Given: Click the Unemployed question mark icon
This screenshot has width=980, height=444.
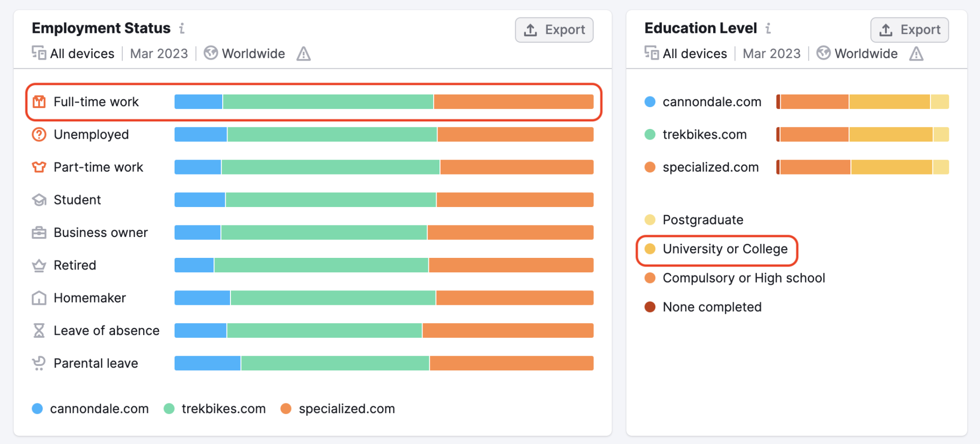Looking at the screenshot, I should [x=39, y=134].
